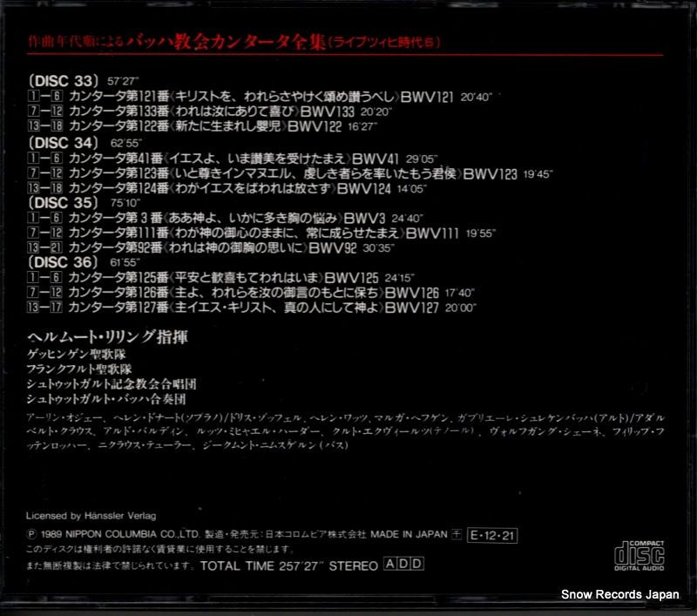Click the 'BWV124' text

pyautogui.click(x=363, y=188)
